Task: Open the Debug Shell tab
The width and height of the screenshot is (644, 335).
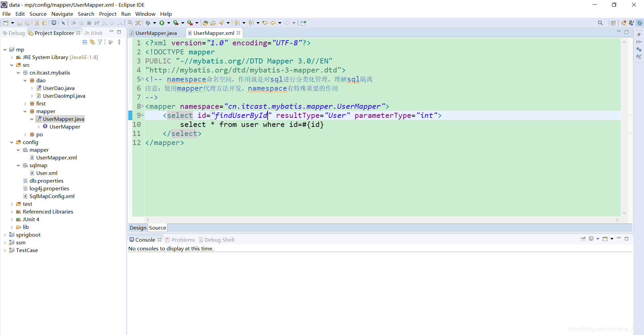Action: (217, 240)
